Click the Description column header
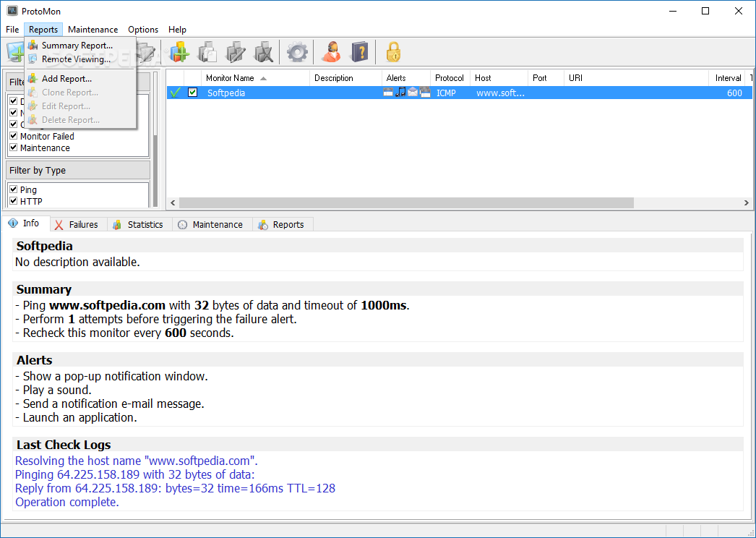 tap(345, 77)
